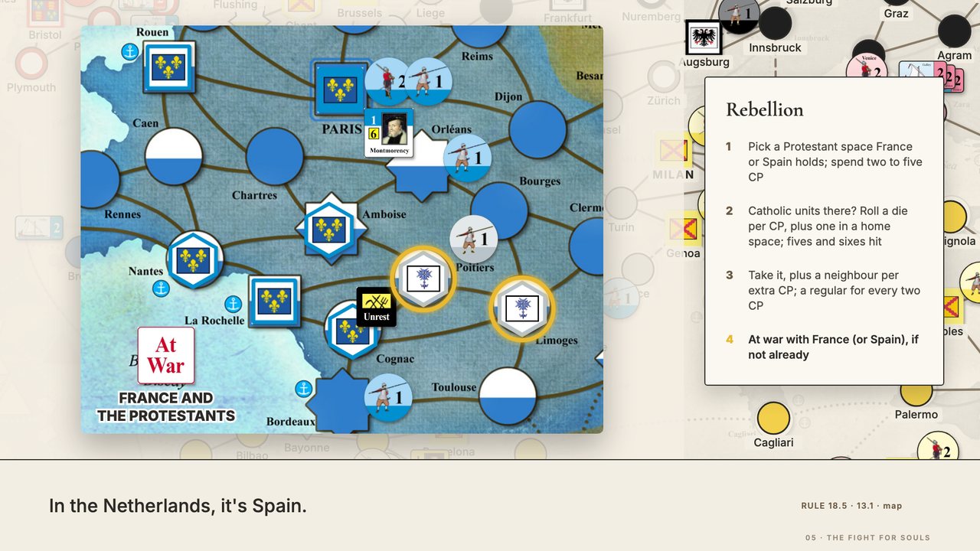Screen dimensions: 980x551
Task: Select the anchor port icon beside Rouen
Action: [130, 52]
